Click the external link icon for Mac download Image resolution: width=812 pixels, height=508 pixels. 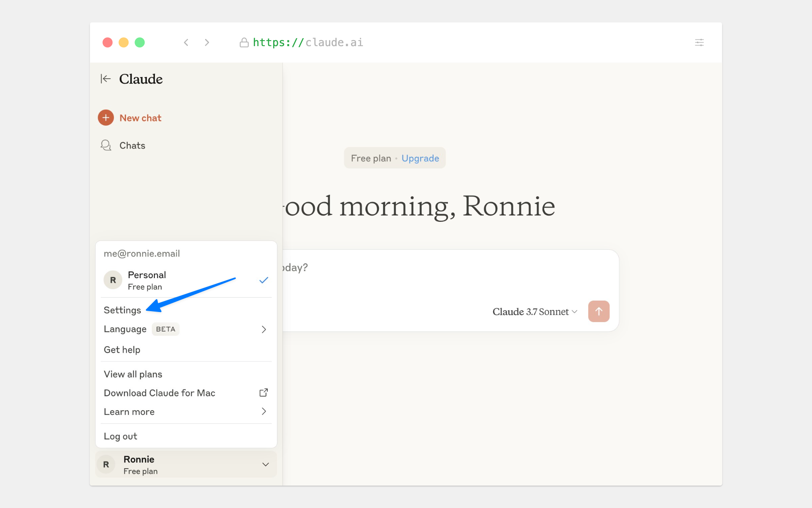click(x=263, y=392)
